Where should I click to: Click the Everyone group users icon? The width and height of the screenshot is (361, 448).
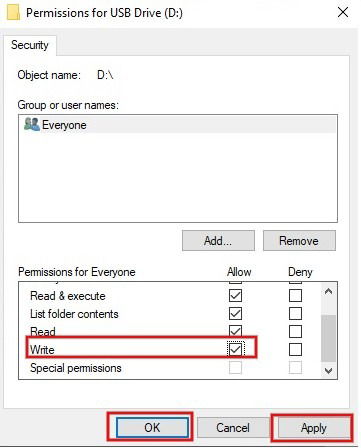click(32, 124)
